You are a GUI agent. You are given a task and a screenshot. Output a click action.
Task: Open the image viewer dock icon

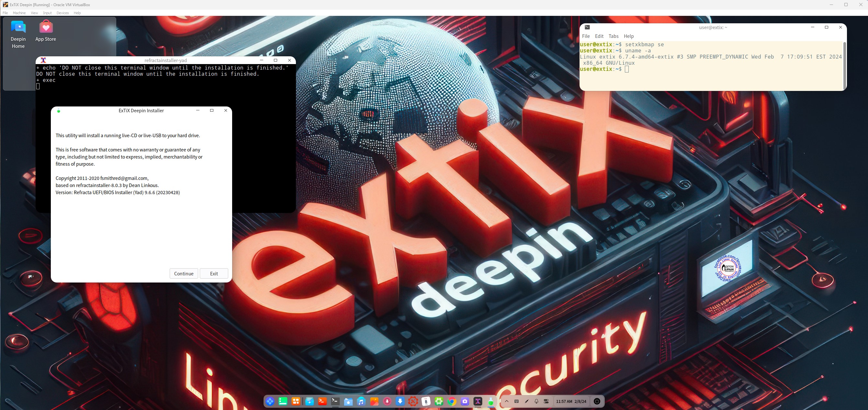pos(374,401)
